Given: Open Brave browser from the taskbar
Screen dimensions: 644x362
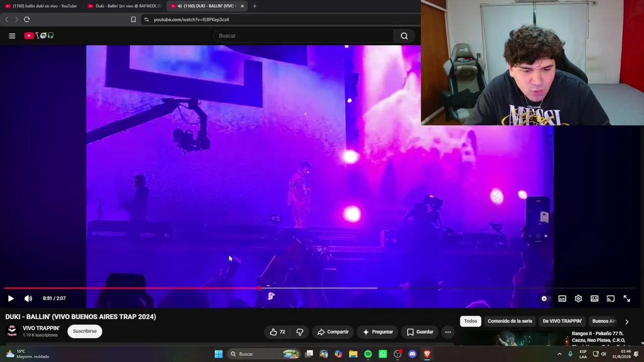Looking at the screenshot, I should point(427,354).
